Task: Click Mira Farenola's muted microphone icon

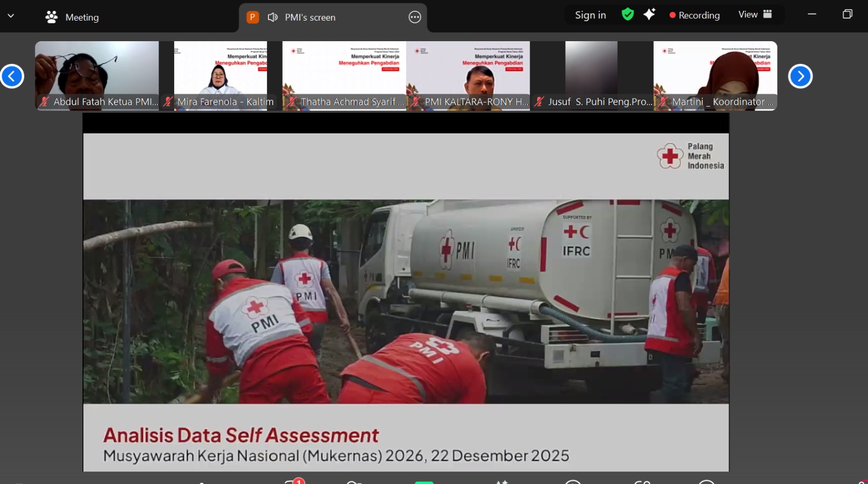Action: pos(168,101)
